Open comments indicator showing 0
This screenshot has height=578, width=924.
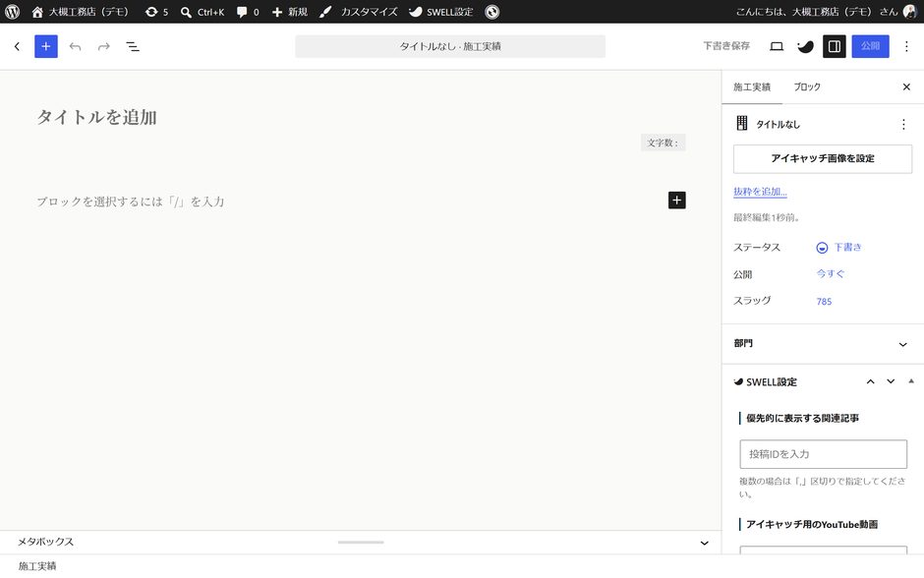[248, 12]
